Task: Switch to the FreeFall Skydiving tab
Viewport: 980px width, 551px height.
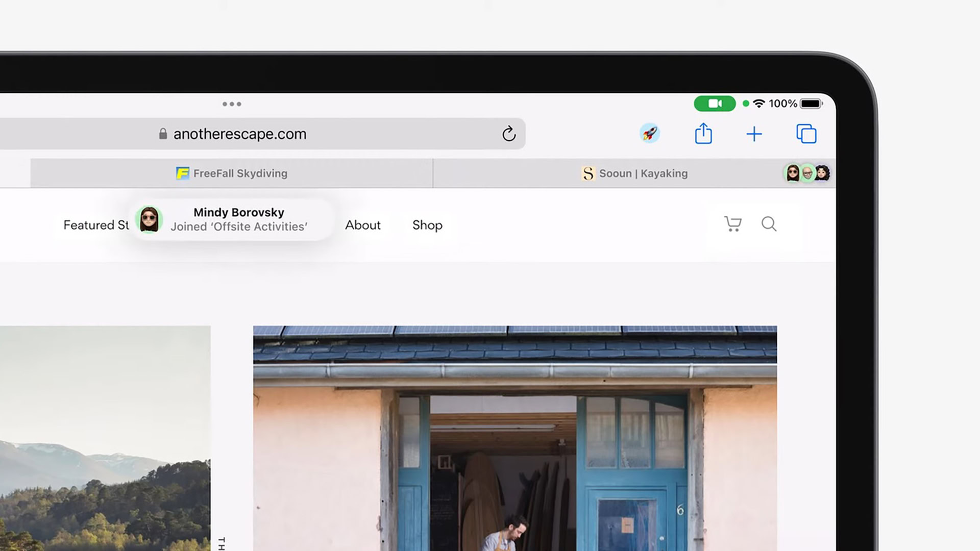Action: coord(232,173)
